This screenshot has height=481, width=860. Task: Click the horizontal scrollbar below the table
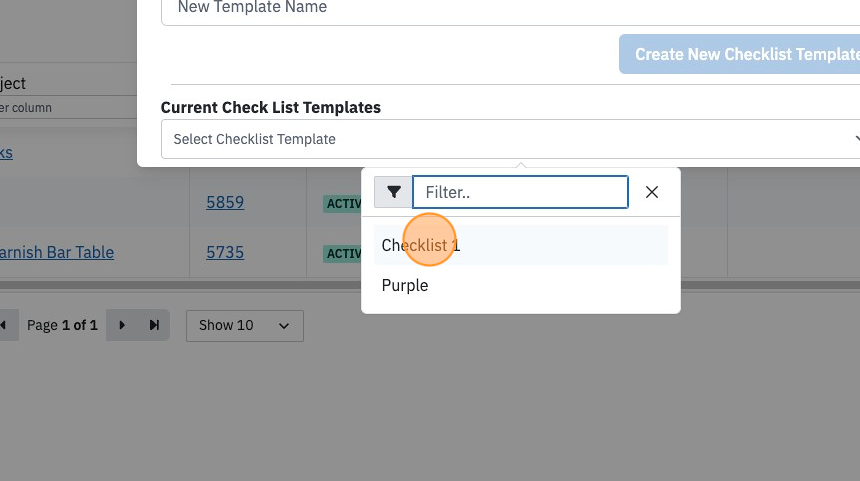click(x=180, y=285)
